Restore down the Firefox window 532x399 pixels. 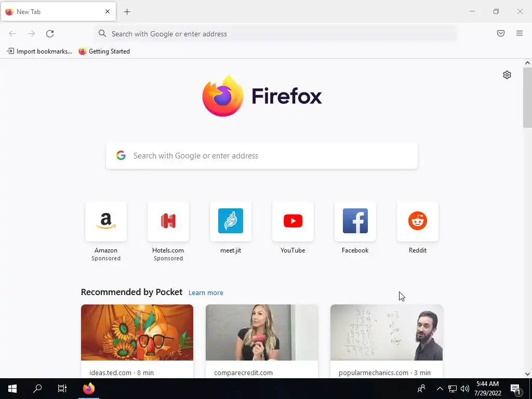click(496, 11)
